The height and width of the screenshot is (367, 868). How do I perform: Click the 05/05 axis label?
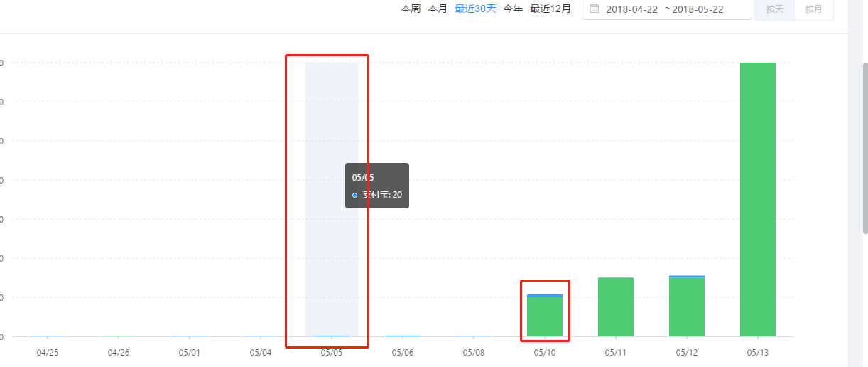point(332,352)
